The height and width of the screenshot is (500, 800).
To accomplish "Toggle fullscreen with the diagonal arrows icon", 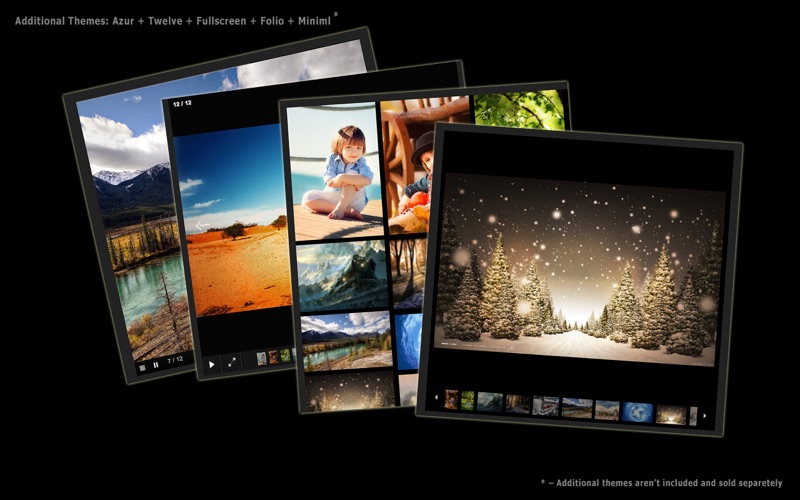I will click(232, 362).
